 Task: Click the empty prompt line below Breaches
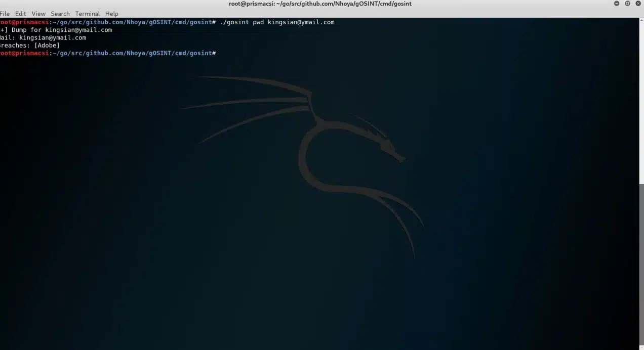coord(108,53)
